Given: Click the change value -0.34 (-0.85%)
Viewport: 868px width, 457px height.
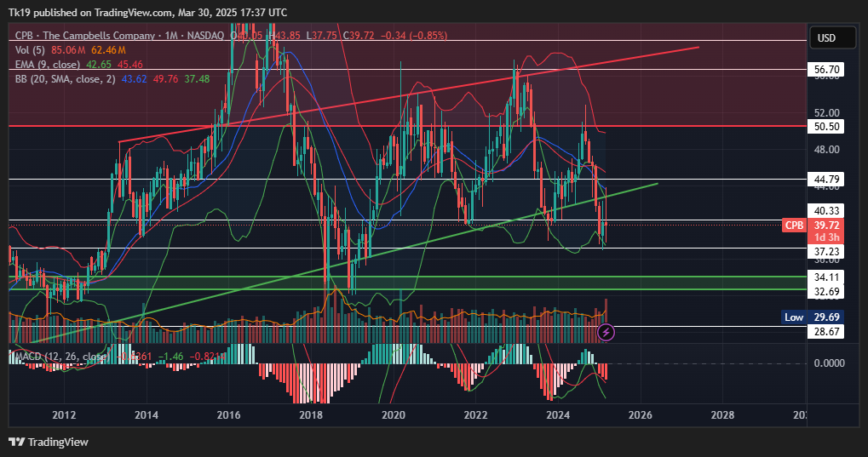Looking at the screenshot, I should pos(413,36).
